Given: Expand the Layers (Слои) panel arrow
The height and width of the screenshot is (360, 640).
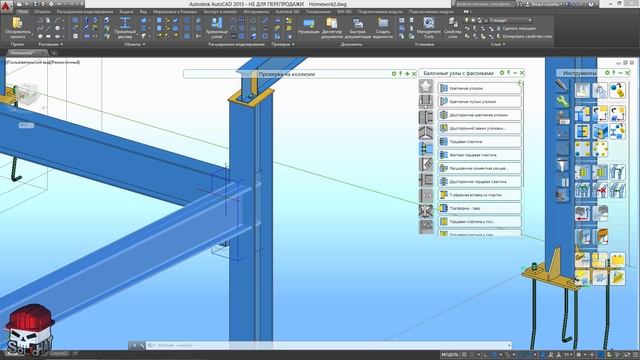Looking at the screenshot, I should point(504,44).
